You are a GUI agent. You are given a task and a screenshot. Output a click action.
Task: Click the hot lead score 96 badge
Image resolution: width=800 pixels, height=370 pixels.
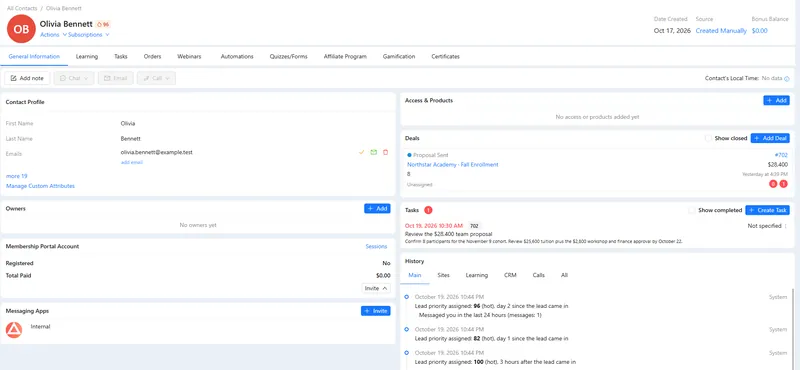[103, 24]
